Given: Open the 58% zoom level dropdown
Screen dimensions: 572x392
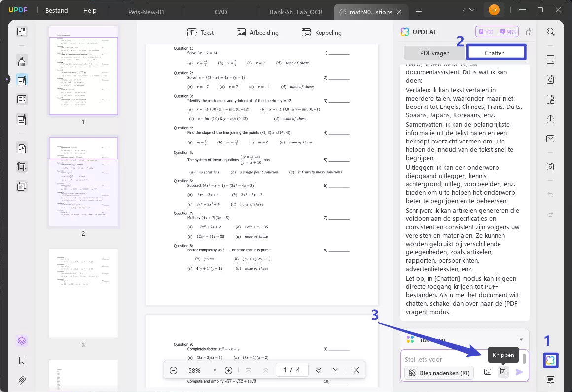Looking at the screenshot, I should (x=214, y=370).
